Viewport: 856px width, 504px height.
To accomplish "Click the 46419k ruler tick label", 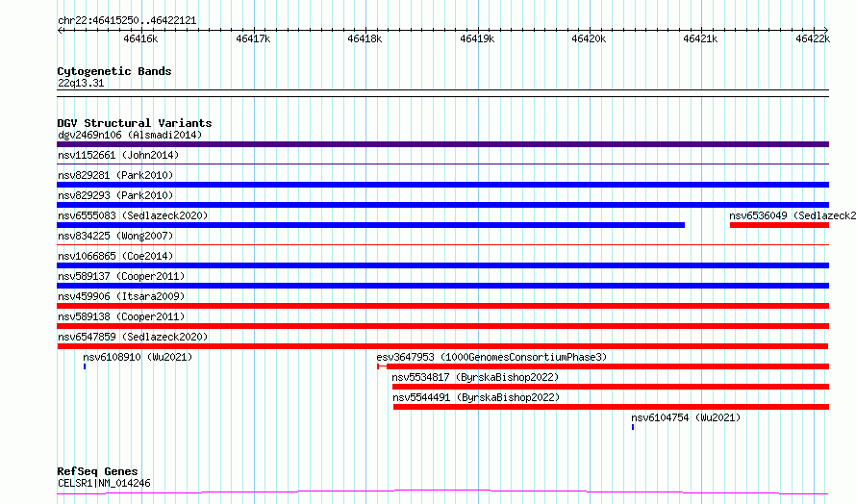I will click(x=477, y=38).
